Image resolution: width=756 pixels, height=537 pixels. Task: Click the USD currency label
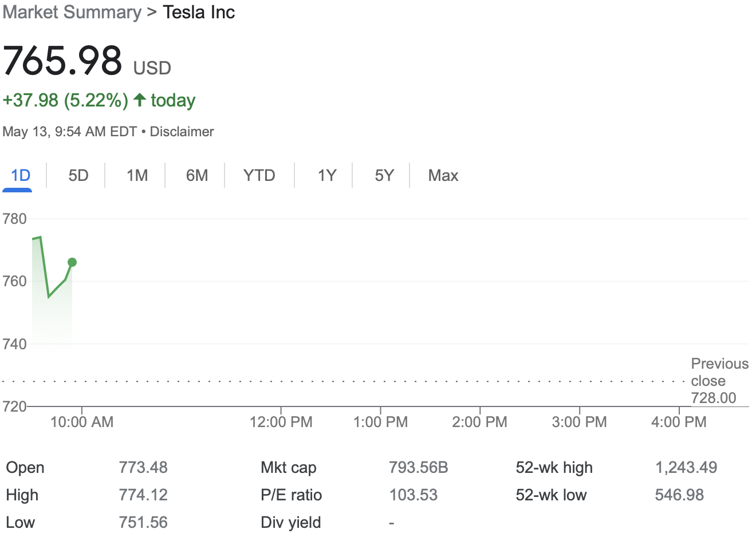pyautogui.click(x=152, y=68)
